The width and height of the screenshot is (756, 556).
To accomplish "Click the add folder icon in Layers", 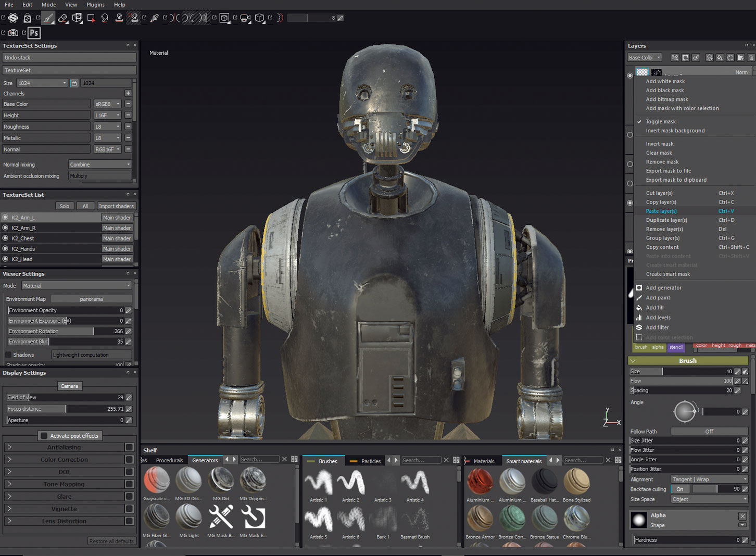I will click(x=740, y=58).
